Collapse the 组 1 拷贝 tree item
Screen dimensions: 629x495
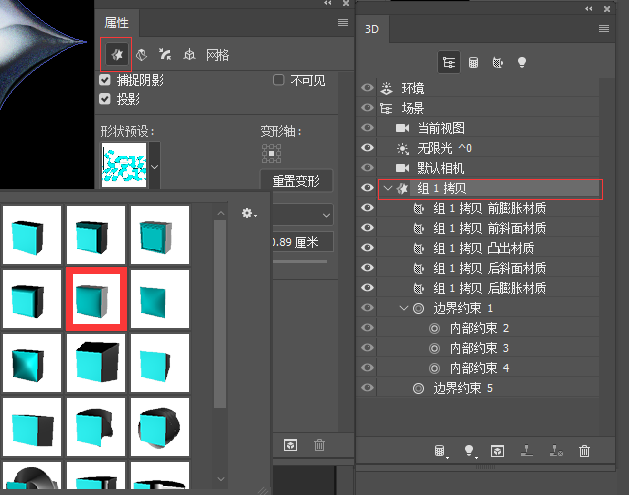pos(387,188)
